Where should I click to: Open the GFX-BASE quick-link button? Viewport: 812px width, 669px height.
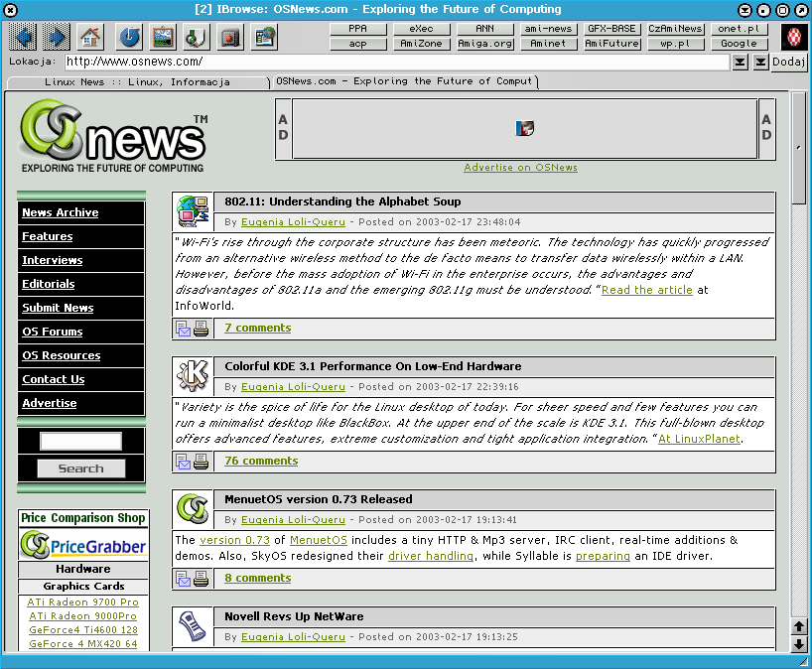(611, 29)
